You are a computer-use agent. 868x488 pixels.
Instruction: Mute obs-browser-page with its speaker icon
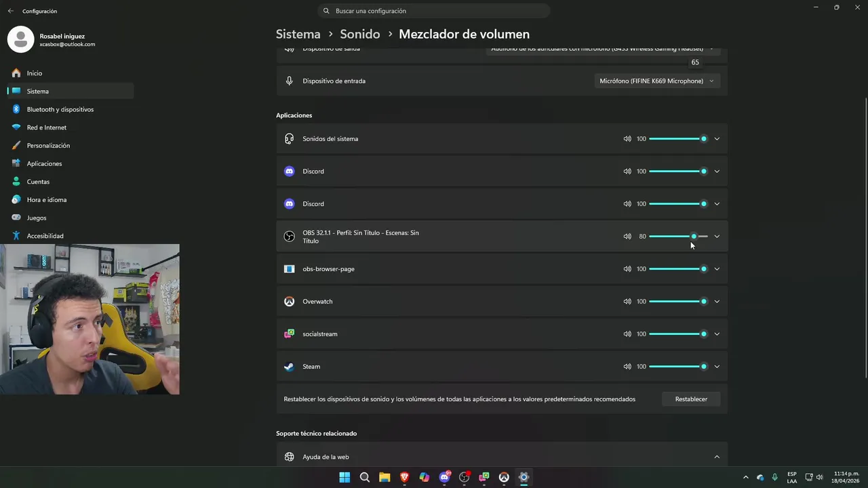(627, 269)
